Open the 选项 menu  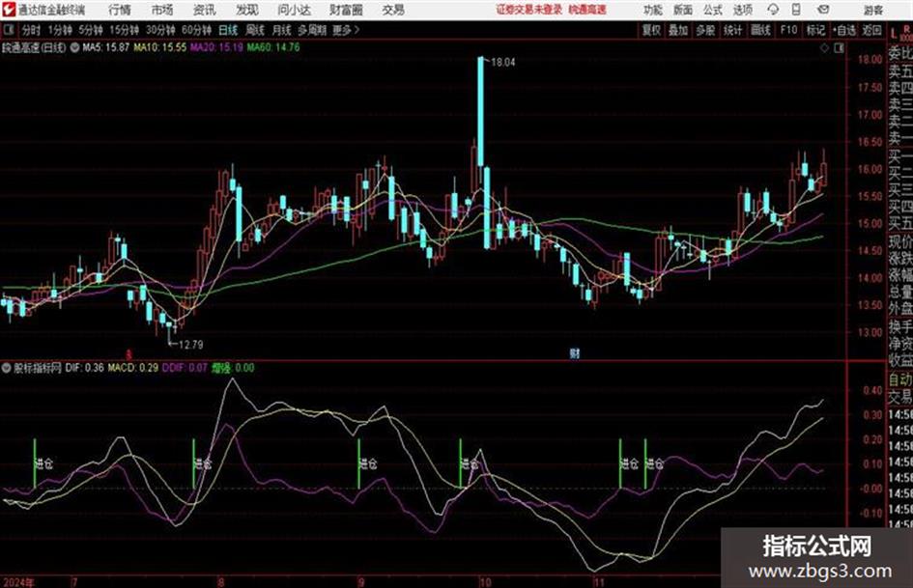click(x=743, y=10)
